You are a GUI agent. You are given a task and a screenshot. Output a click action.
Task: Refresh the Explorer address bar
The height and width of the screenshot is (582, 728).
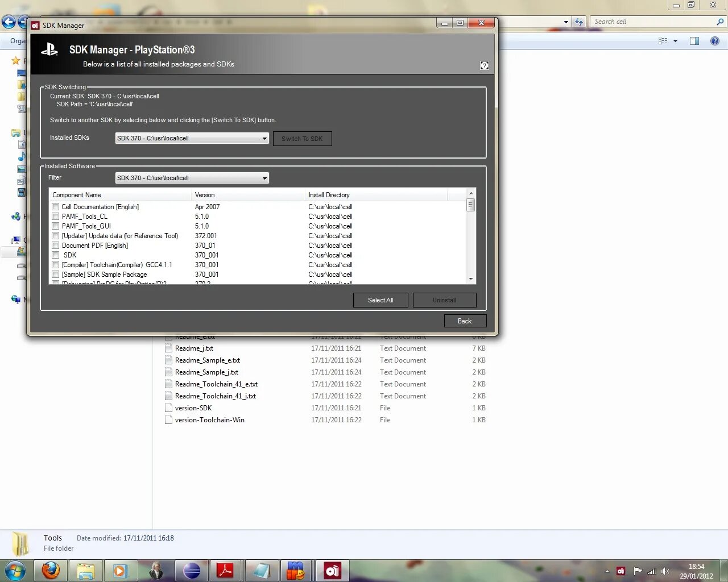point(579,22)
